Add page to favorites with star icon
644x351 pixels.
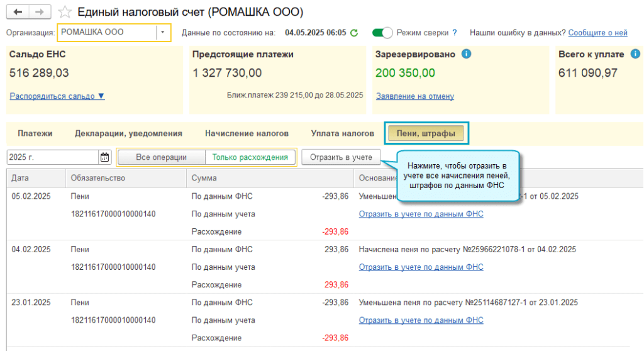pyautogui.click(x=64, y=12)
